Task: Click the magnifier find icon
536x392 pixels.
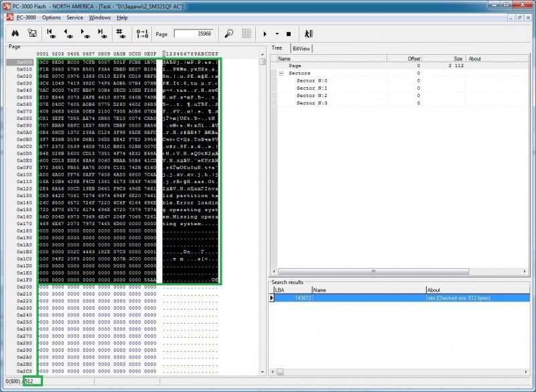Action: point(228,34)
